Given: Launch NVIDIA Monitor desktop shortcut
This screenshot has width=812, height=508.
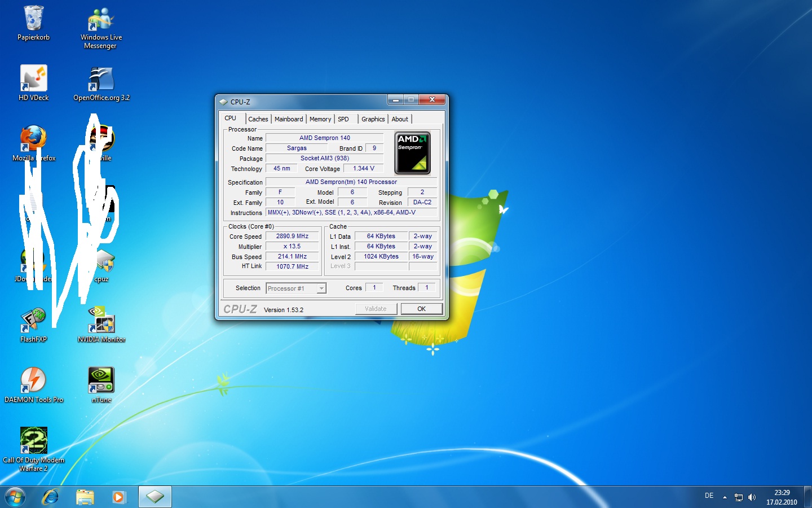Looking at the screenshot, I should pos(101,325).
